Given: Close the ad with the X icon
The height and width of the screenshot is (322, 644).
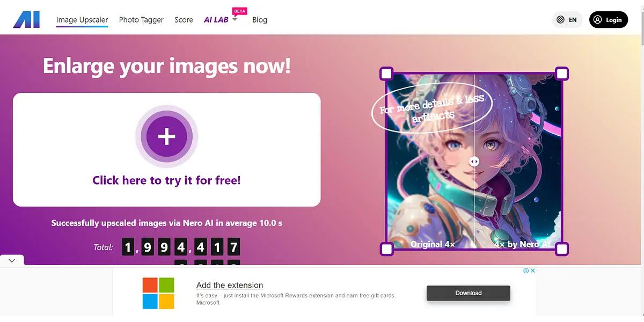Looking at the screenshot, I should point(533,270).
